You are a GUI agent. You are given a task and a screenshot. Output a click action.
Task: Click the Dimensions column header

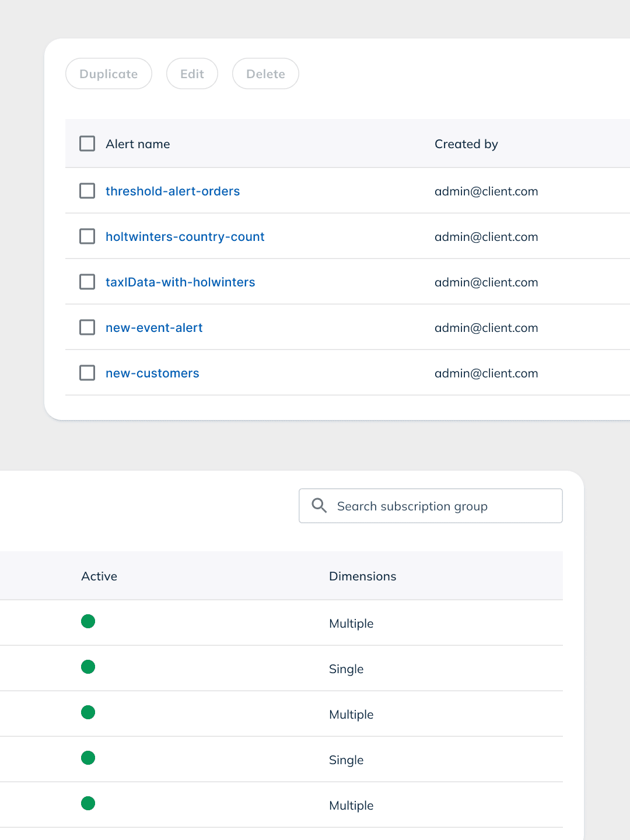tap(362, 576)
